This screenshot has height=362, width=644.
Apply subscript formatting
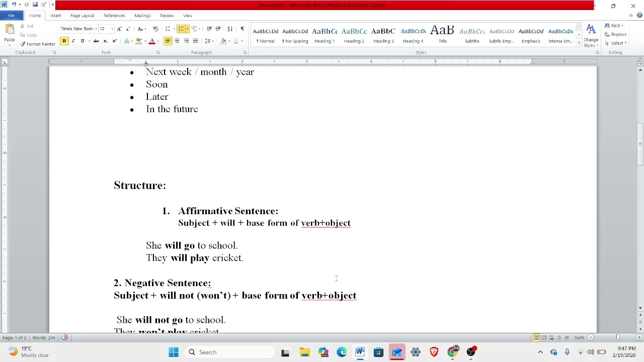point(105,41)
